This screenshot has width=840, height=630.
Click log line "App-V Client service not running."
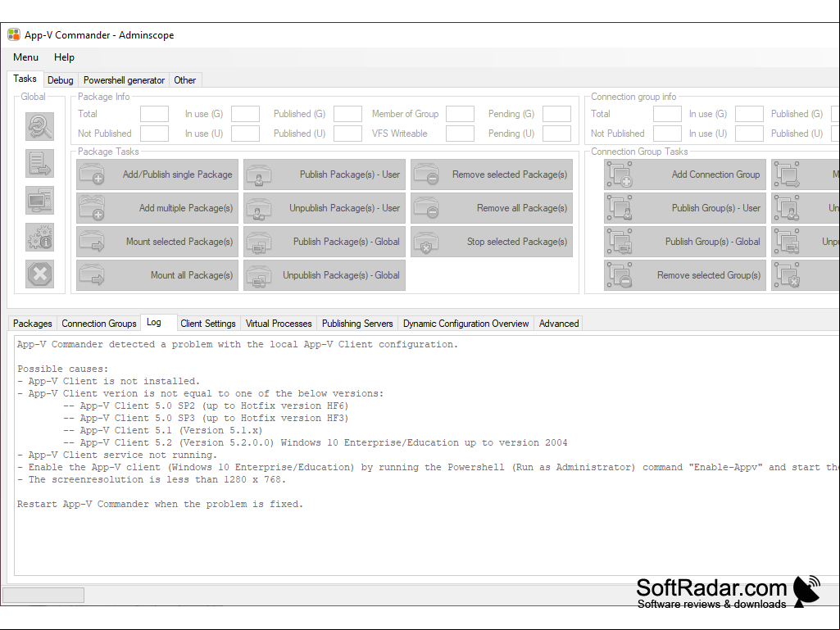pos(117,456)
